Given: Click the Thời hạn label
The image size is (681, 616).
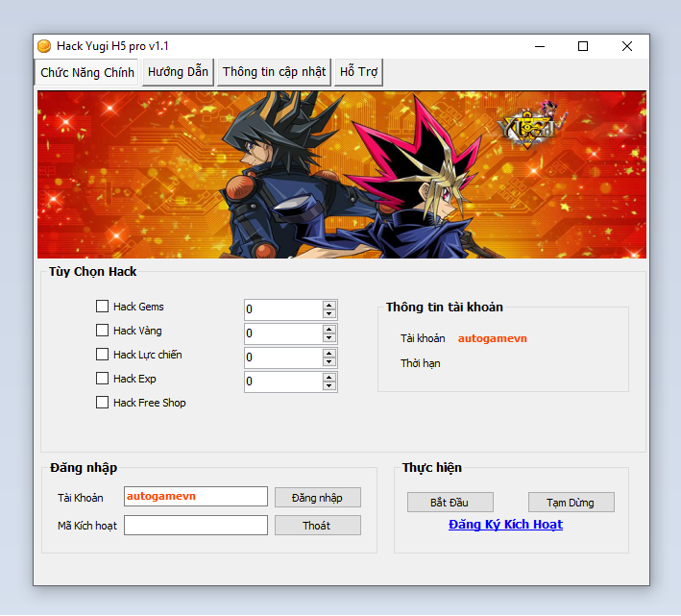Looking at the screenshot, I should (420, 363).
